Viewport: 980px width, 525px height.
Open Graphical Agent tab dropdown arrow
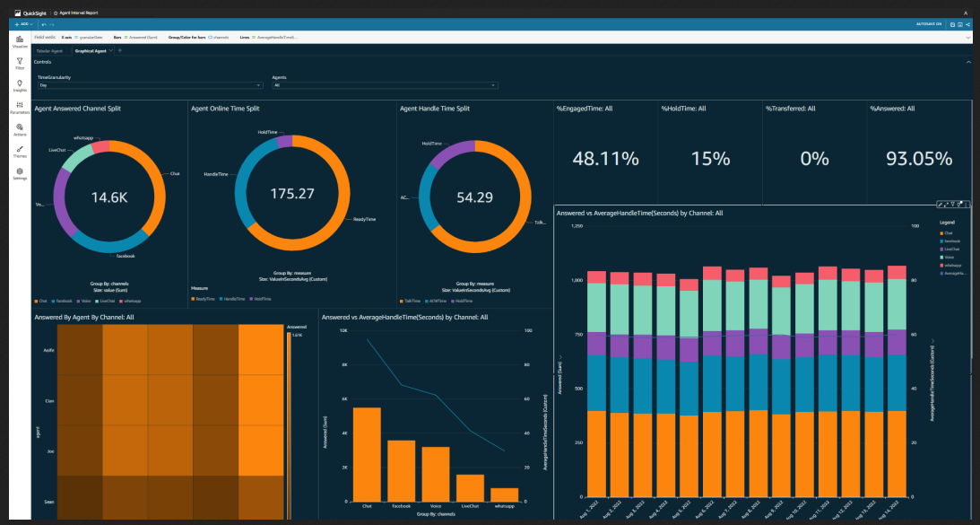click(x=110, y=50)
